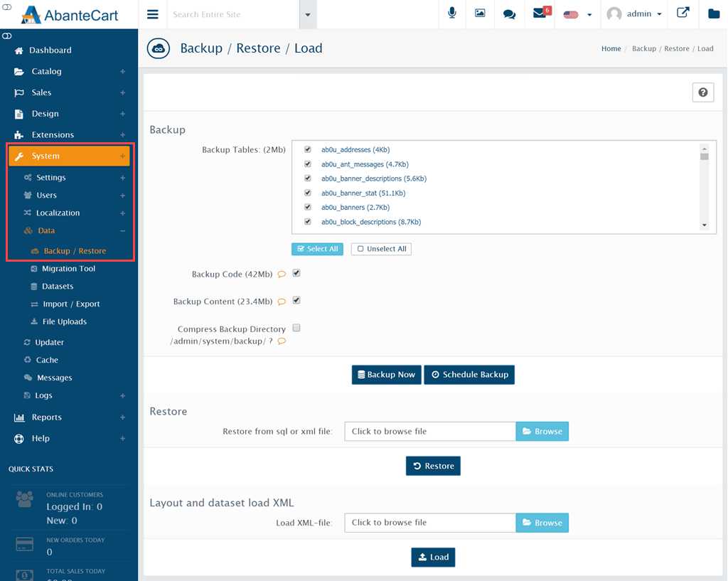Toggle the Backup Content checkbox
Viewport: 728px width, 581px height.
click(296, 301)
